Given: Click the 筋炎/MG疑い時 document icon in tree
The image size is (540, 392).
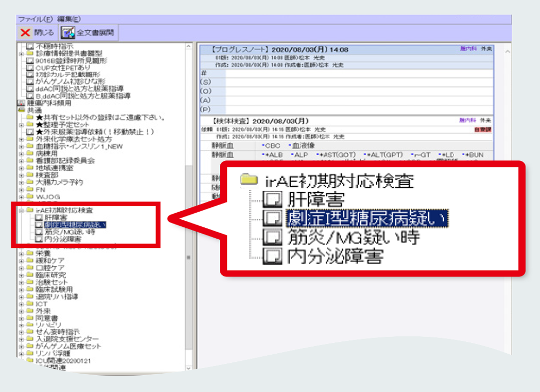Looking at the screenshot, I should [x=39, y=232].
